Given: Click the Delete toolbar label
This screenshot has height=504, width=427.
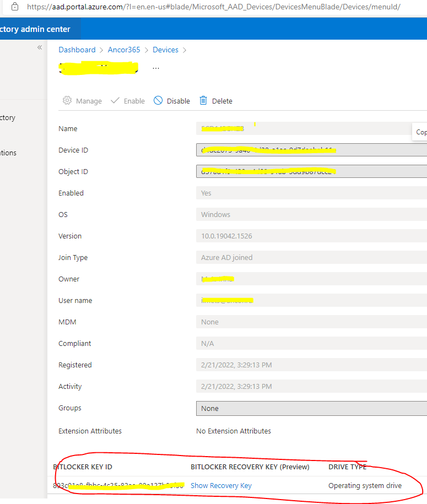Looking at the screenshot, I should click(x=222, y=101).
